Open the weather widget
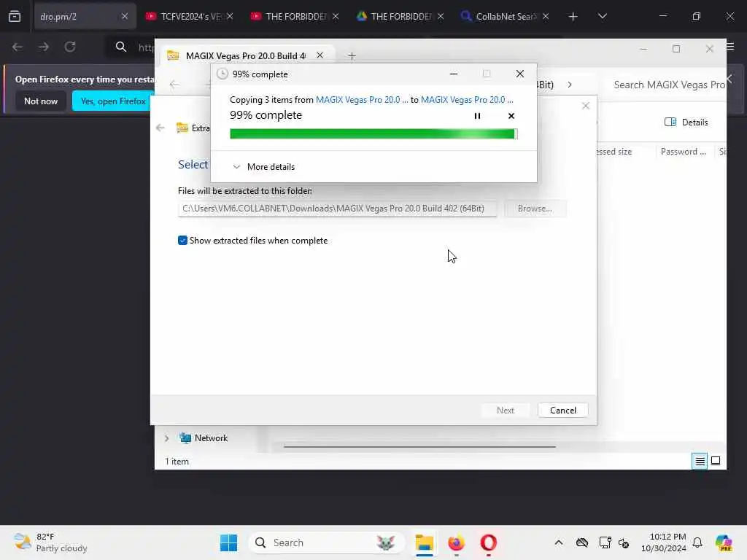 [x=50, y=542]
